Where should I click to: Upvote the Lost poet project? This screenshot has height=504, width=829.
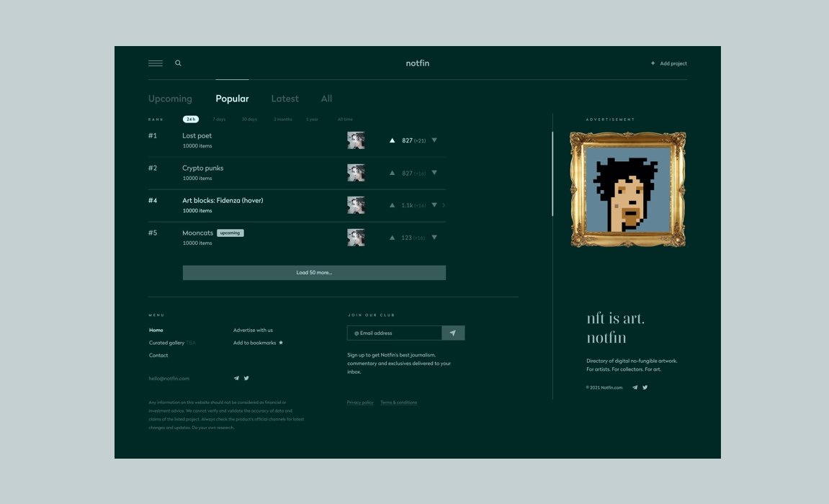coord(392,140)
